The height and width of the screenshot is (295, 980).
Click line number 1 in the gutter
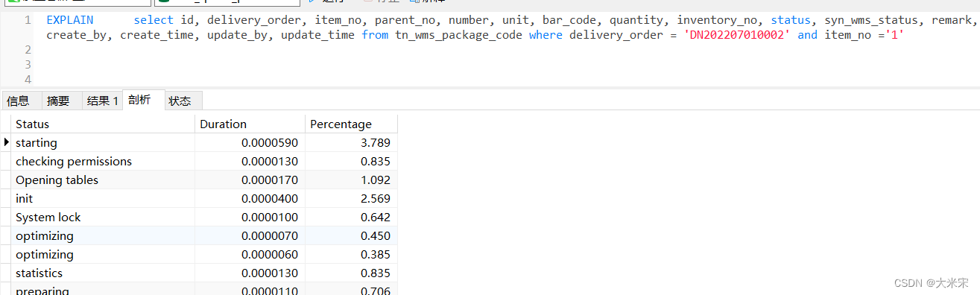click(x=28, y=20)
